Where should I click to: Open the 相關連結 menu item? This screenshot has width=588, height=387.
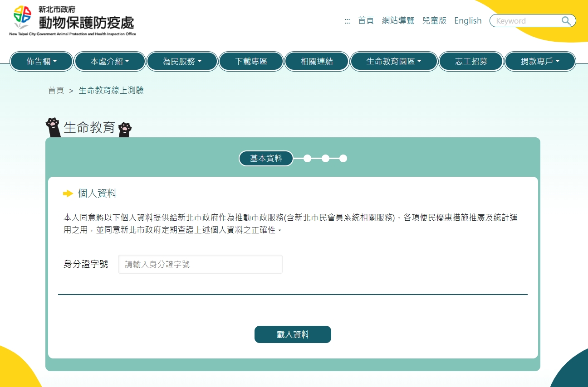click(x=317, y=62)
